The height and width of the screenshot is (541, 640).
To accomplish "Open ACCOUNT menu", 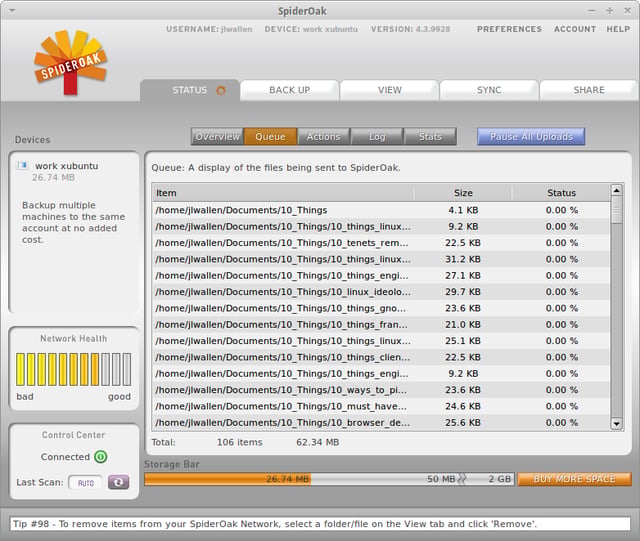I will (575, 29).
